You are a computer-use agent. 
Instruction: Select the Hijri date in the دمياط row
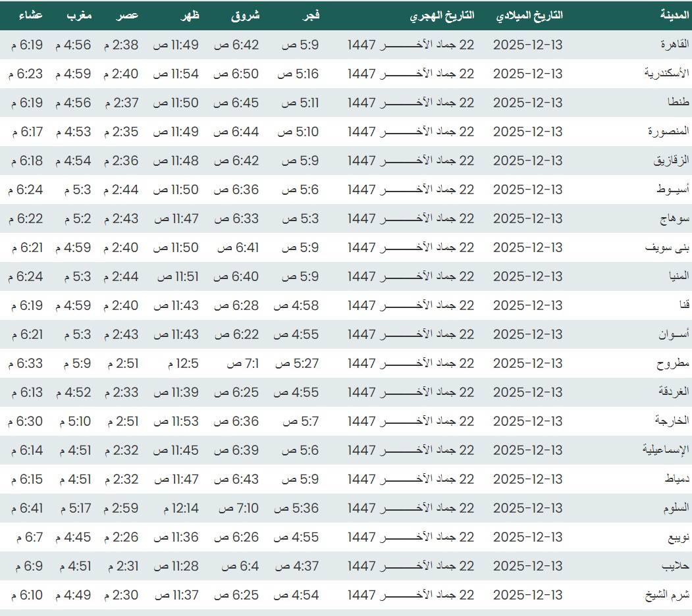click(411, 479)
